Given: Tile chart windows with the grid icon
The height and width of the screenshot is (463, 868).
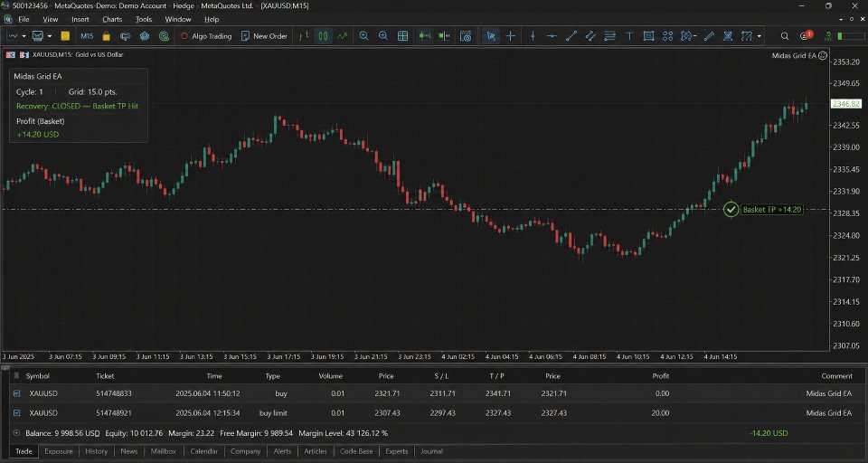Looking at the screenshot, I should pyautogui.click(x=403, y=36).
